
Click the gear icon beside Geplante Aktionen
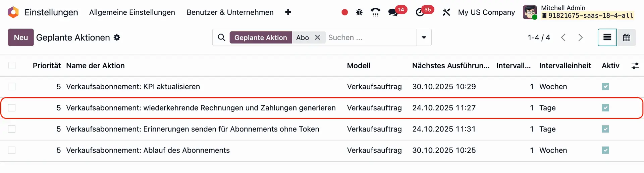117,37
